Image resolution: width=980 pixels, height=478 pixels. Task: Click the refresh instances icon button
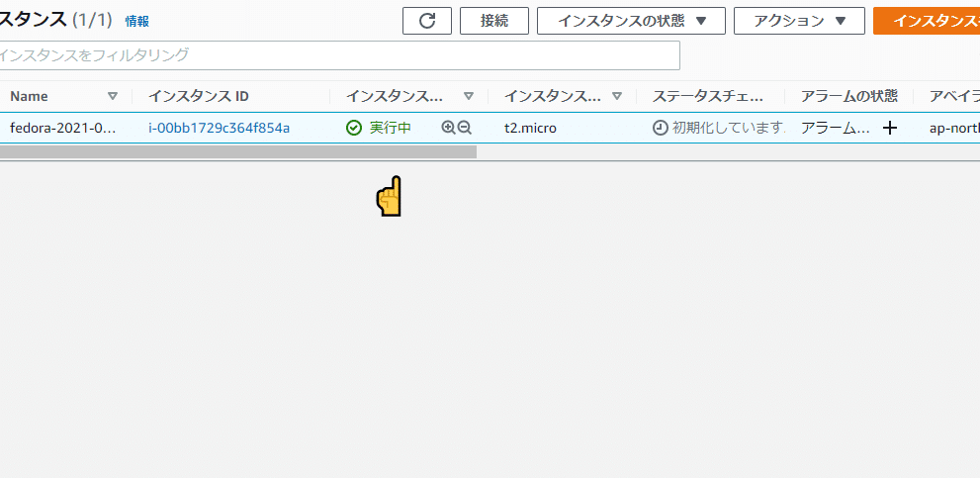click(x=427, y=21)
